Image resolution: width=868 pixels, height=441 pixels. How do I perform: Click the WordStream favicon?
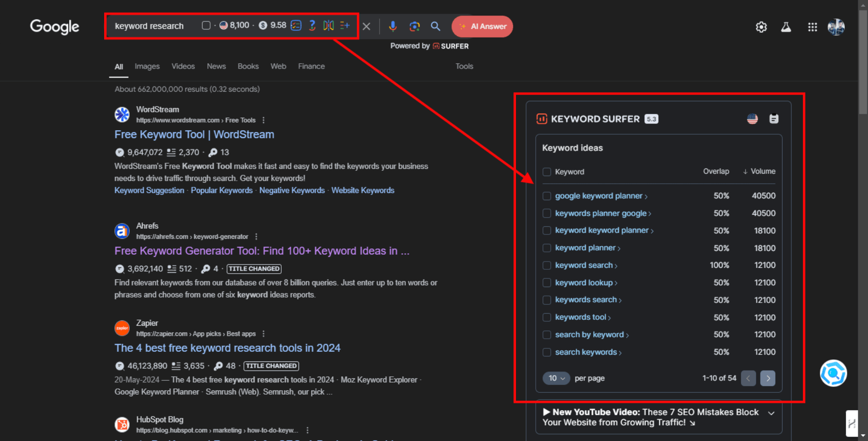122,114
